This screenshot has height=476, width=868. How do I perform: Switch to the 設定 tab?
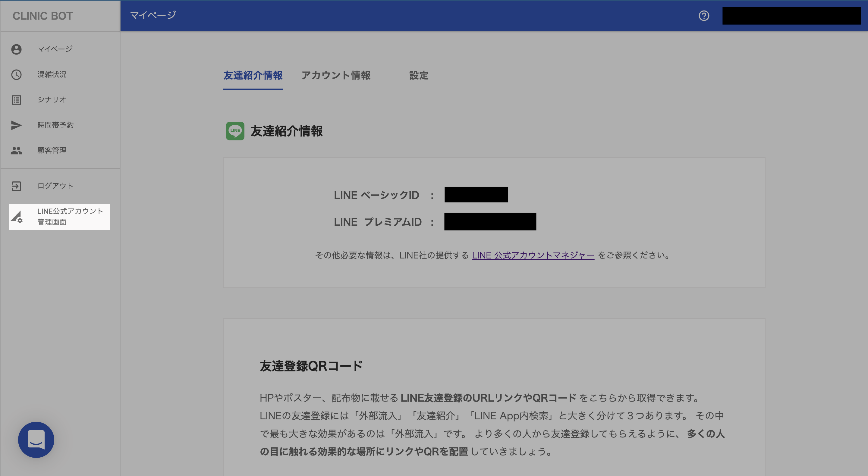pos(419,75)
